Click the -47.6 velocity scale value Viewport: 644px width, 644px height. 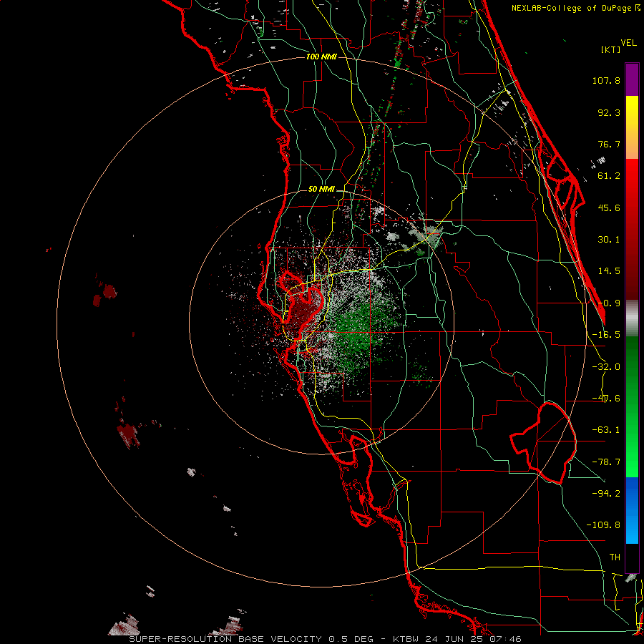click(606, 399)
